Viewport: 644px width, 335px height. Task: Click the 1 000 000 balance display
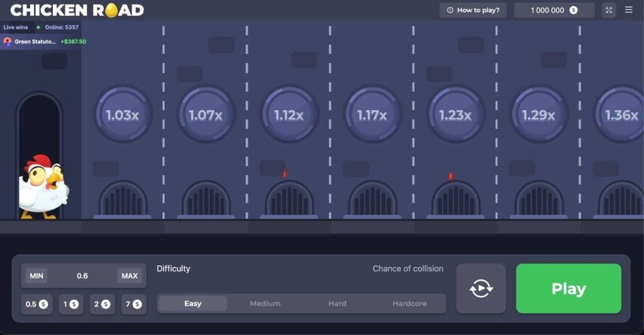[x=553, y=10]
